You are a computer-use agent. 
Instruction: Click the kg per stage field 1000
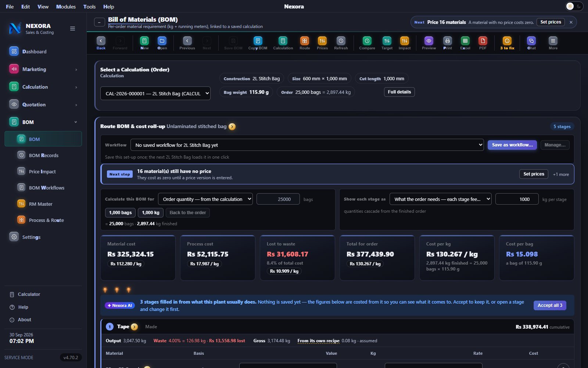point(517,199)
